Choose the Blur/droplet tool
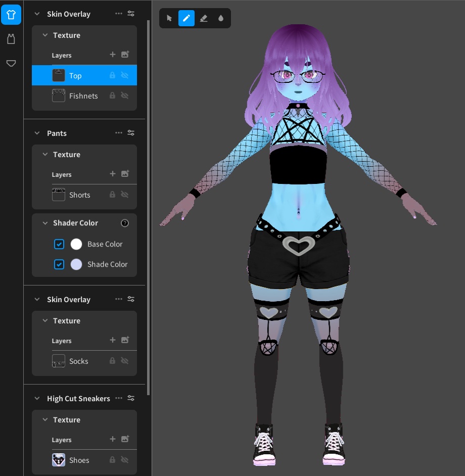 (x=221, y=18)
